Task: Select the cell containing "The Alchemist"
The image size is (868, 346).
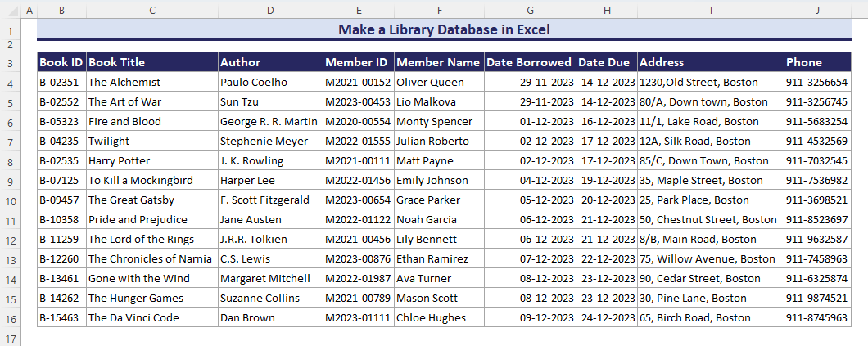Action: pyautogui.click(x=151, y=82)
